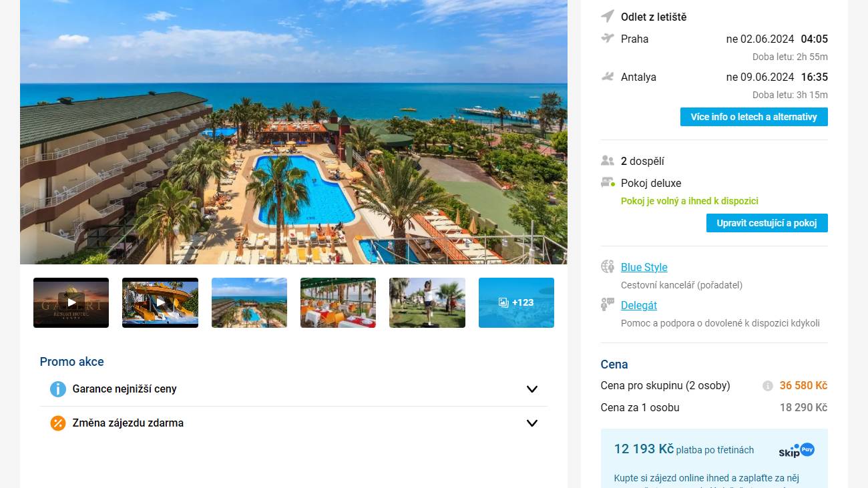Open the Blue Style tour operator link
The image size is (868, 488).
(644, 267)
